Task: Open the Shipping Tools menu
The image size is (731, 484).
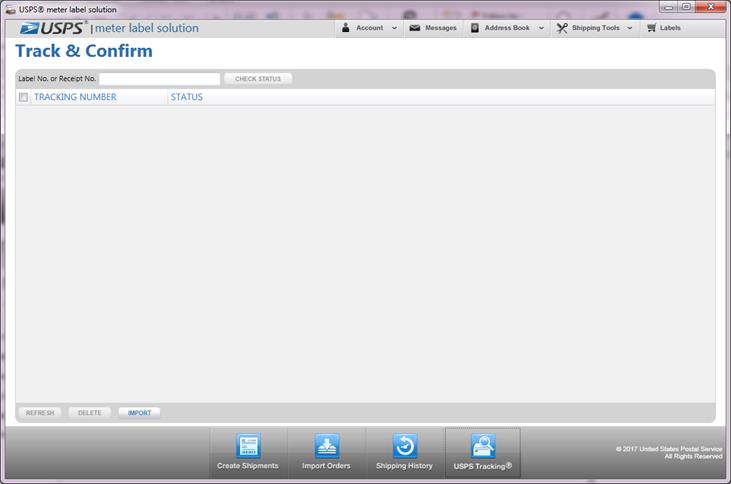Action: (595, 28)
